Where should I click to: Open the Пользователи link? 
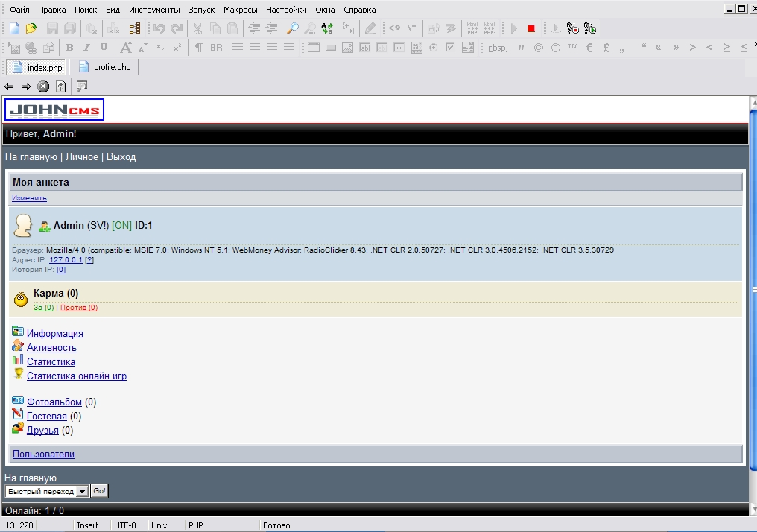[43, 454]
